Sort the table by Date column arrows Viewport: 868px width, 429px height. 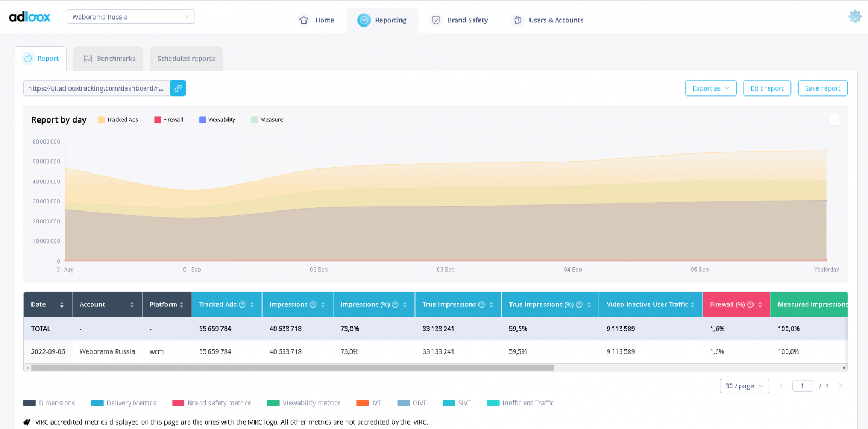pos(62,305)
